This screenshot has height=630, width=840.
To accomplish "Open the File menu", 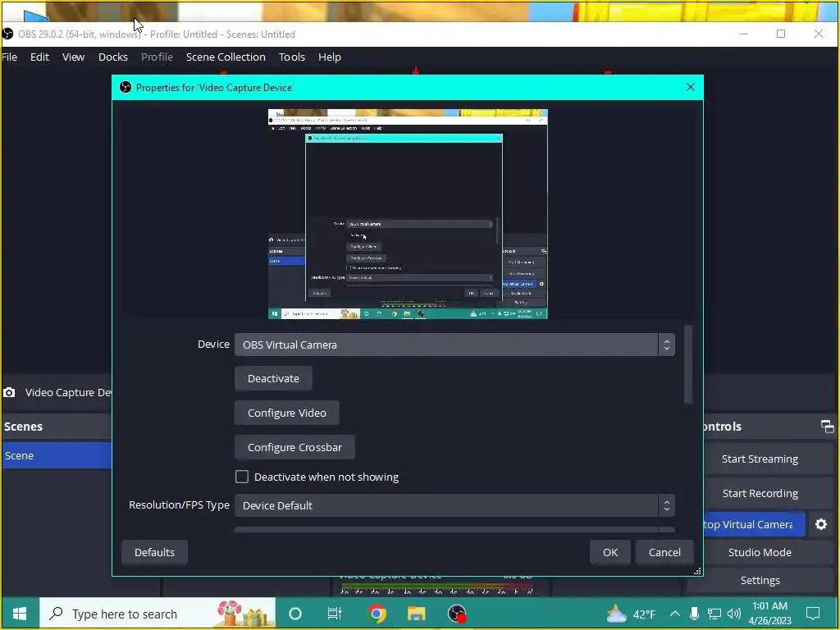I will (9, 57).
